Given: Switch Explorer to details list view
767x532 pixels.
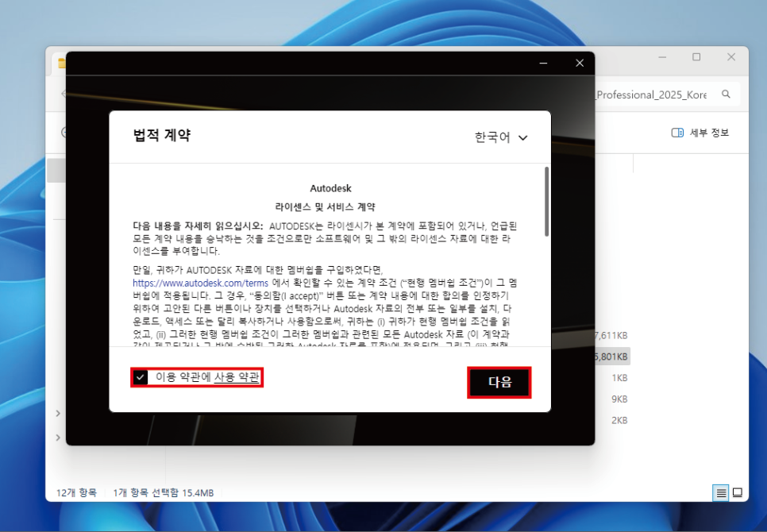Looking at the screenshot, I should coord(721,493).
